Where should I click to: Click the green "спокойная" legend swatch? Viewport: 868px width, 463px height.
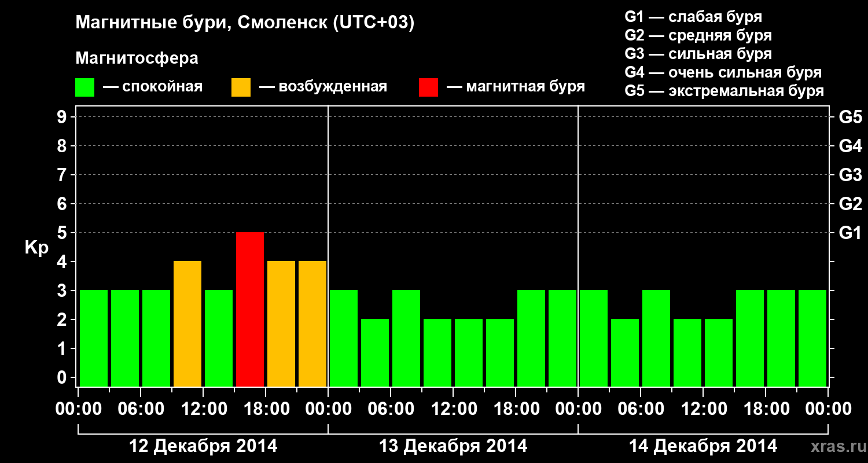pos(84,87)
